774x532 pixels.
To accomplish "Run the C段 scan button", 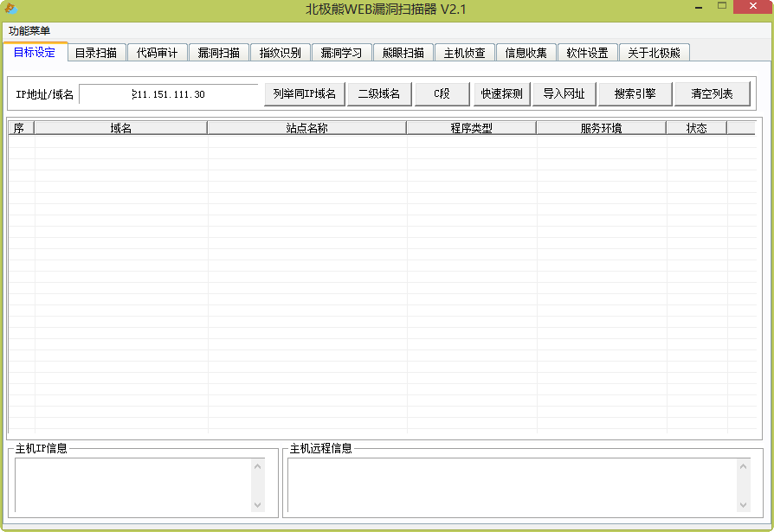I will (442, 94).
